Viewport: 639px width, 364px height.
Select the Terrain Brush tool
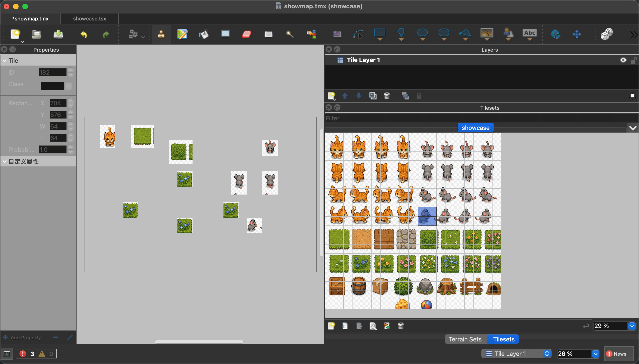point(182,34)
